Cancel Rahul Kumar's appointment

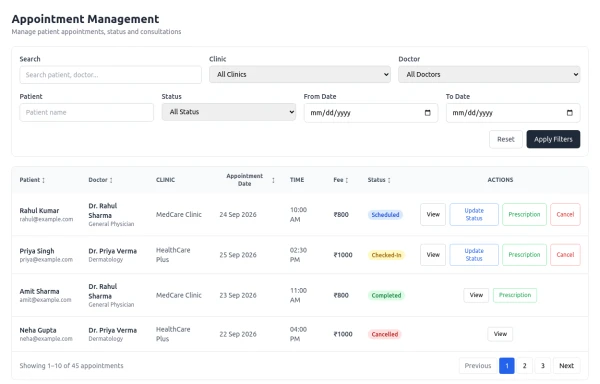coord(565,215)
